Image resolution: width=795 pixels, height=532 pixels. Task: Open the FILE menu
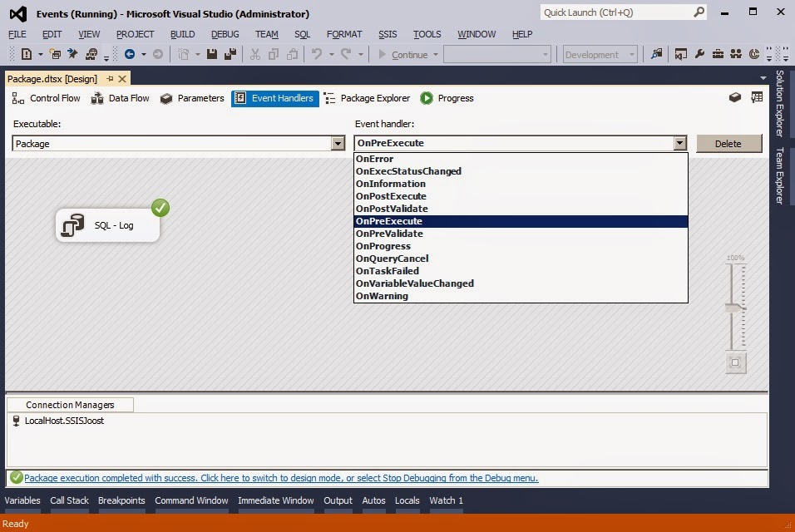(x=17, y=34)
